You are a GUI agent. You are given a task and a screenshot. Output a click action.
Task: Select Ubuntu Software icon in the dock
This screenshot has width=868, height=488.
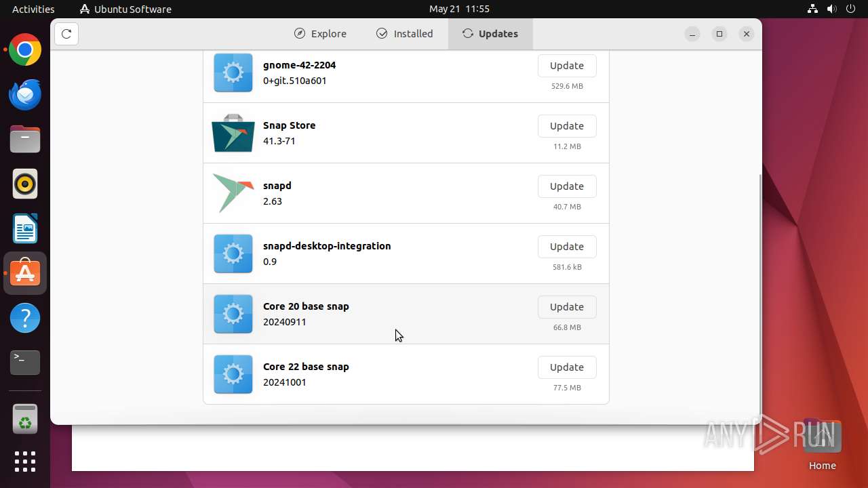click(25, 273)
